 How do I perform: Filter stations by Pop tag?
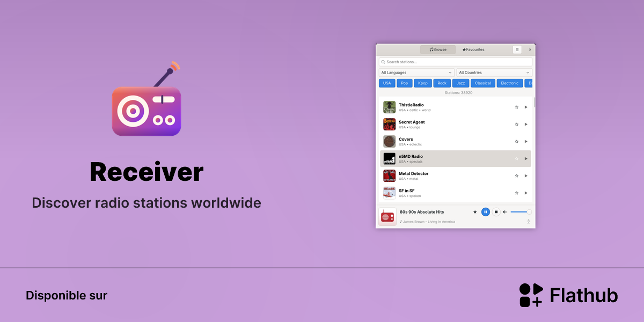click(405, 83)
